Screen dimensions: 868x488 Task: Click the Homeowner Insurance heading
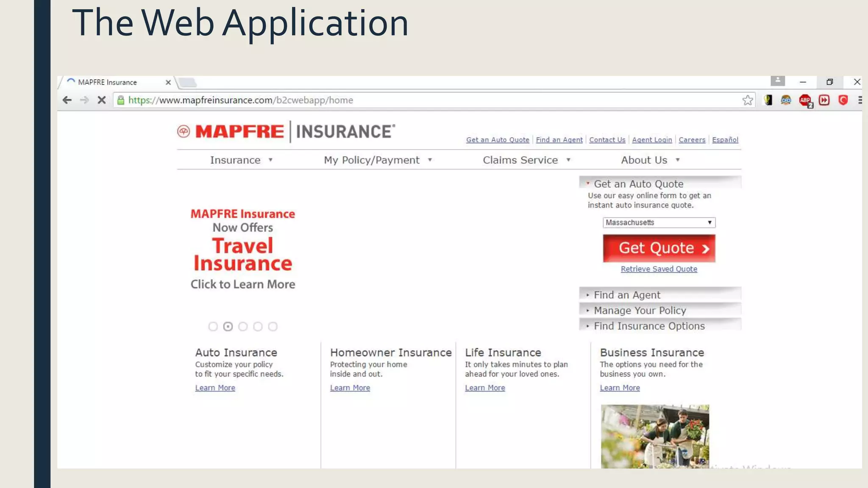(391, 352)
